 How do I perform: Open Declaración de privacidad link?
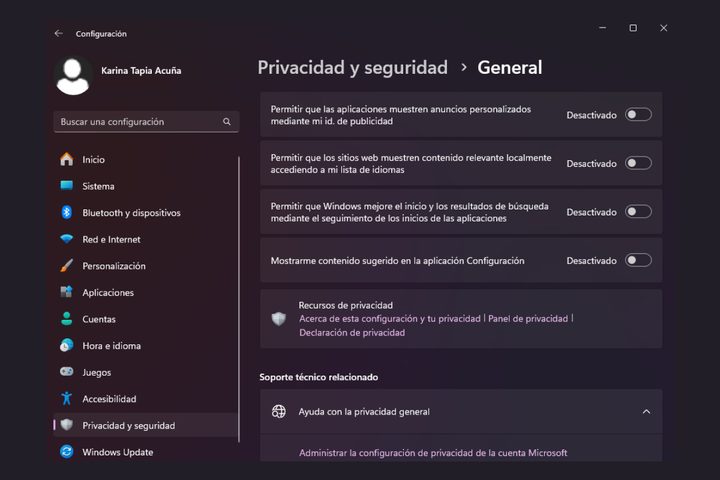click(352, 332)
